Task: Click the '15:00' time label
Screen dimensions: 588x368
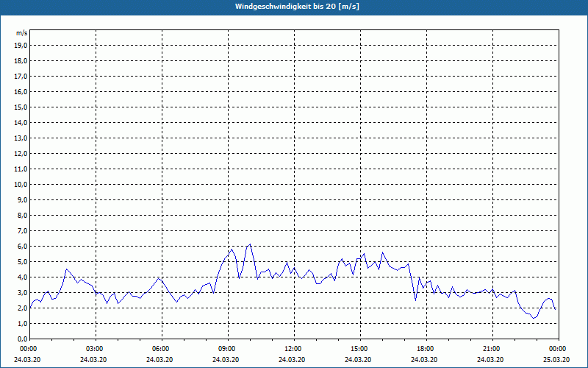Action: coord(360,349)
